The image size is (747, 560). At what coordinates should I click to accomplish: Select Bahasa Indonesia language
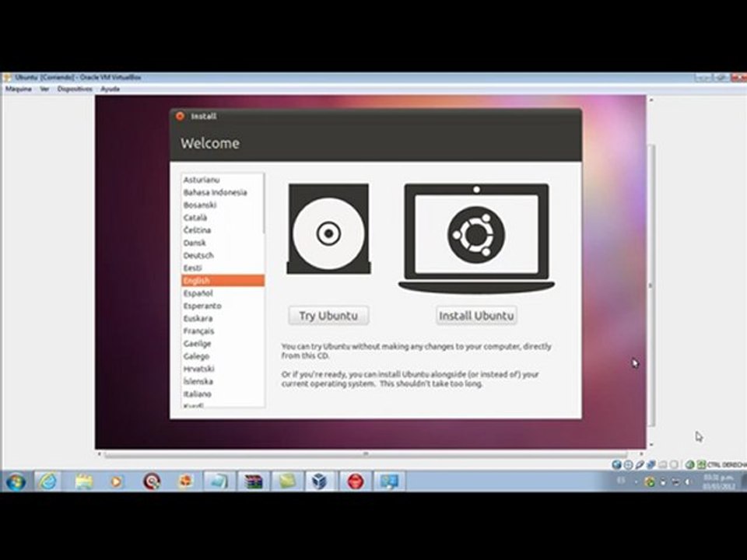coord(223,192)
